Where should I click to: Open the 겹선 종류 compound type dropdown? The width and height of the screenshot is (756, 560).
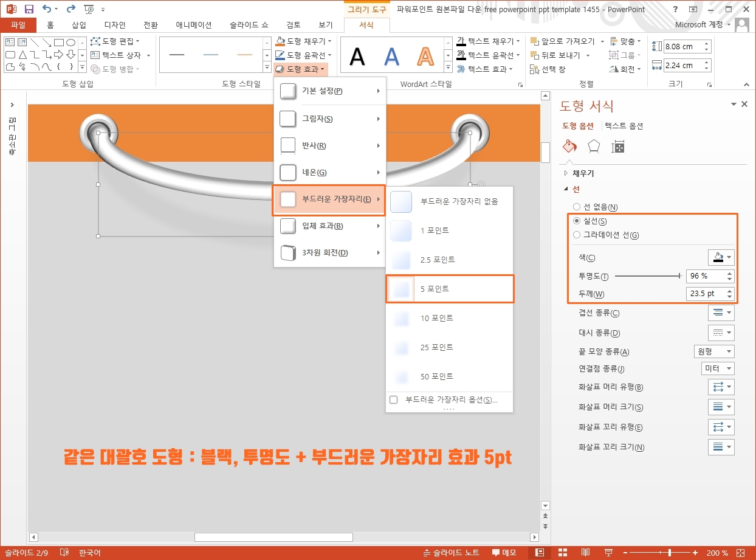coord(721,313)
